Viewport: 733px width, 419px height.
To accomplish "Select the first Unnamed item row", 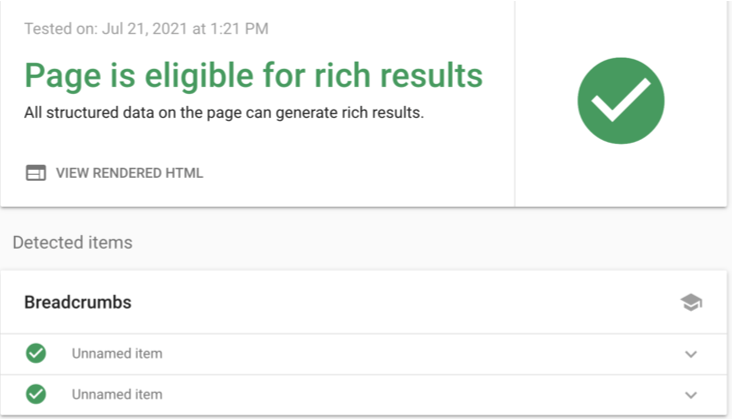I will click(x=364, y=354).
